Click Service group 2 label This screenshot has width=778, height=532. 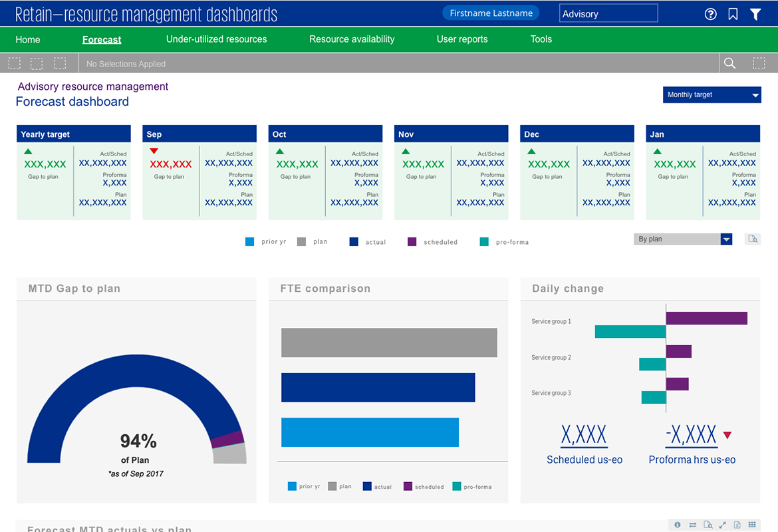click(x=551, y=357)
